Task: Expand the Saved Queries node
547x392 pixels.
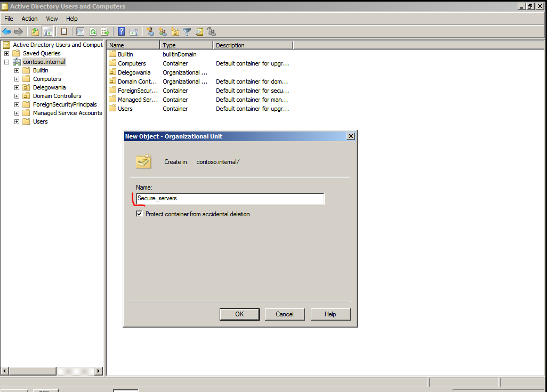Action: 6,53
